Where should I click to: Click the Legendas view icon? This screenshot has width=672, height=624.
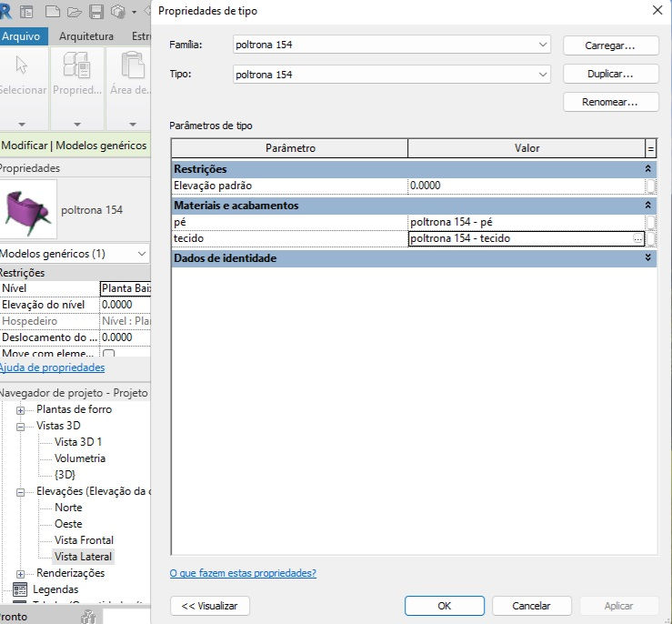tap(20, 589)
